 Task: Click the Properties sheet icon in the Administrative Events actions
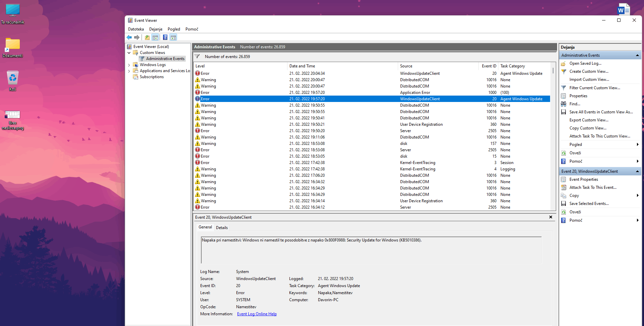(x=563, y=96)
